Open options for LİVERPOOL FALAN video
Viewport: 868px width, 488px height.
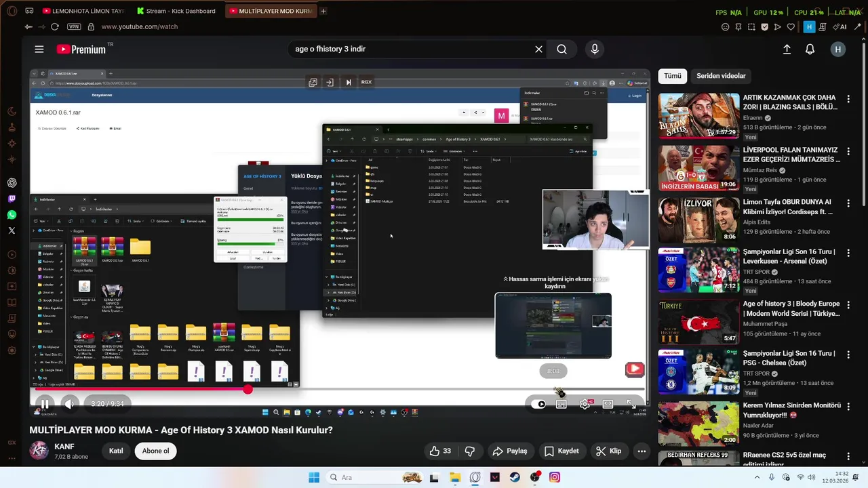point(848,151)
